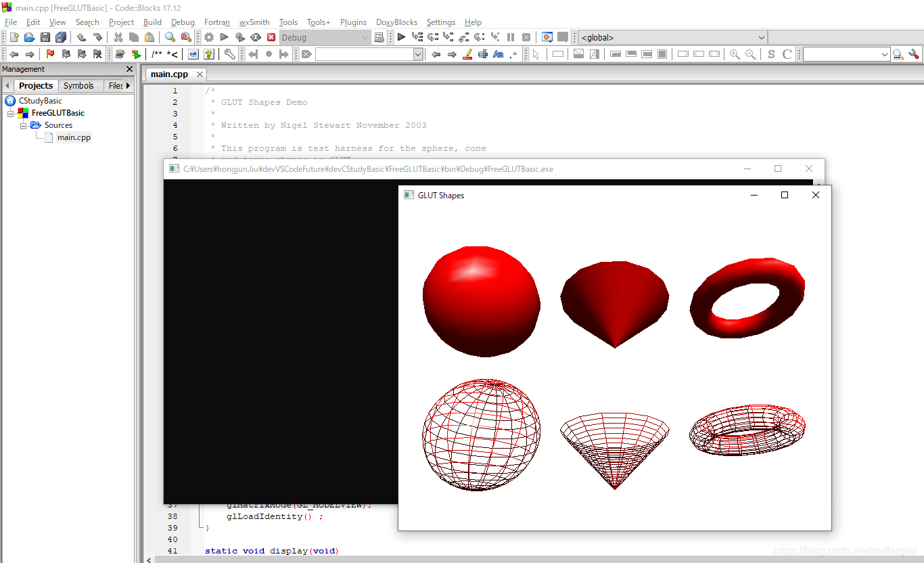Screen dimensions: 924x563
Task: Open the Build menu
Action: [152, 22]
